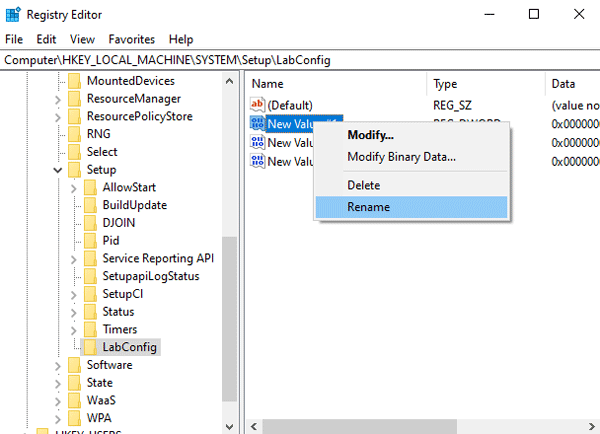
Task: Select the MountedDevices key label
Action: 131,81
